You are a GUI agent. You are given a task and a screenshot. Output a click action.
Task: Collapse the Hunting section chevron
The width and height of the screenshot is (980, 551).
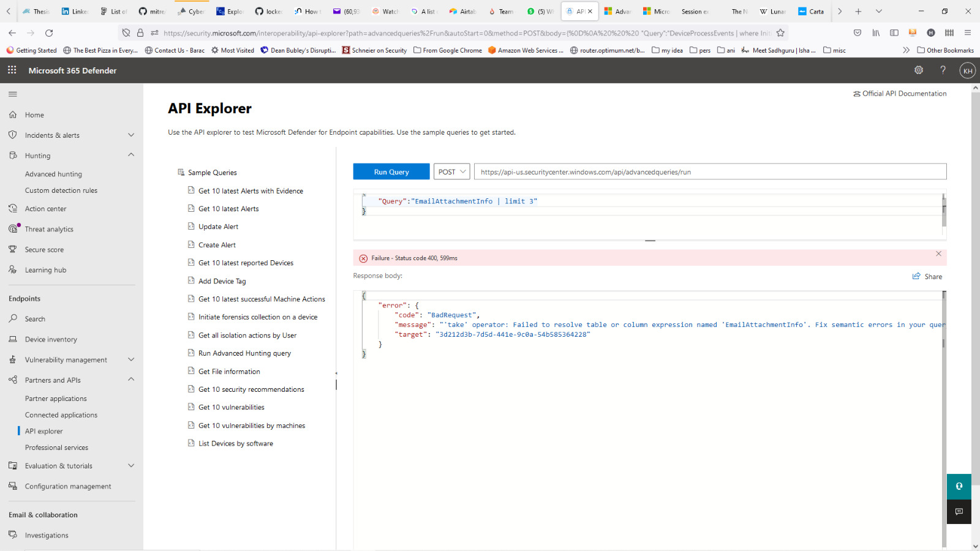(131, 155)
